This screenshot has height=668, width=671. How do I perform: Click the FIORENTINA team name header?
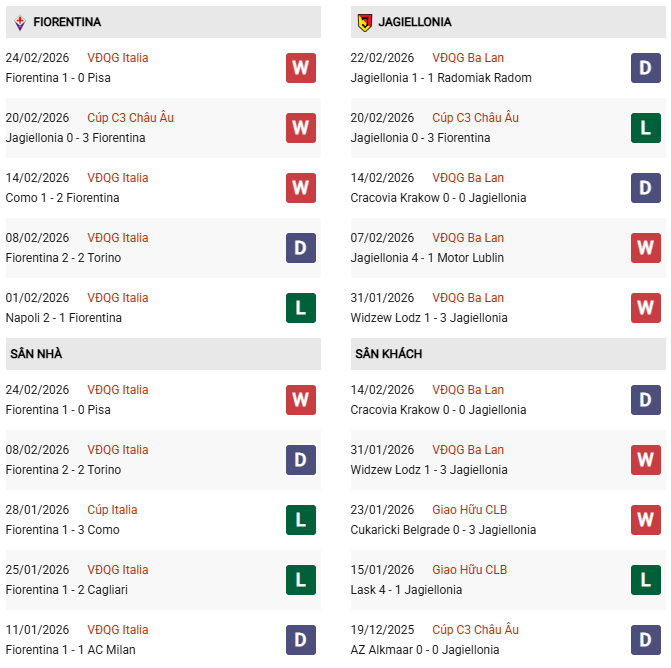[x=67, y=22]
